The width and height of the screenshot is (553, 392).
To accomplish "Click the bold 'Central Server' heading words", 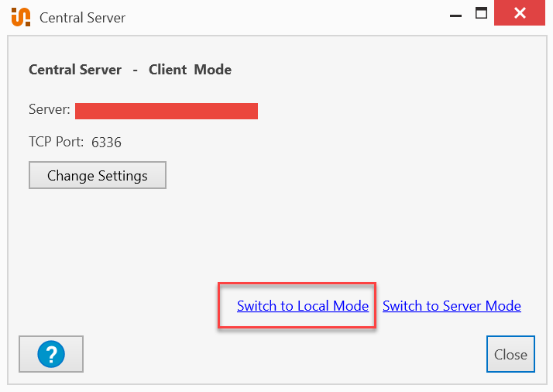I will (75, 70).
